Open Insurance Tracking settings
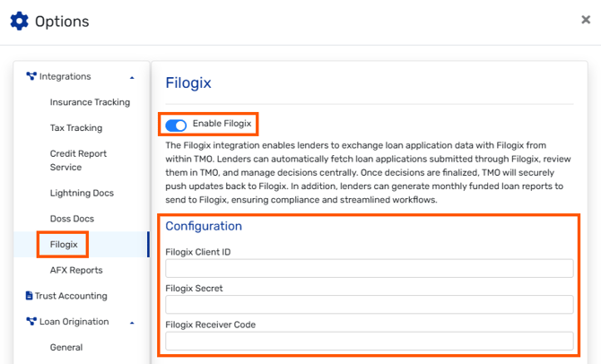The height and width of the screenshot is (364, 601). click(x=90, y=102)
